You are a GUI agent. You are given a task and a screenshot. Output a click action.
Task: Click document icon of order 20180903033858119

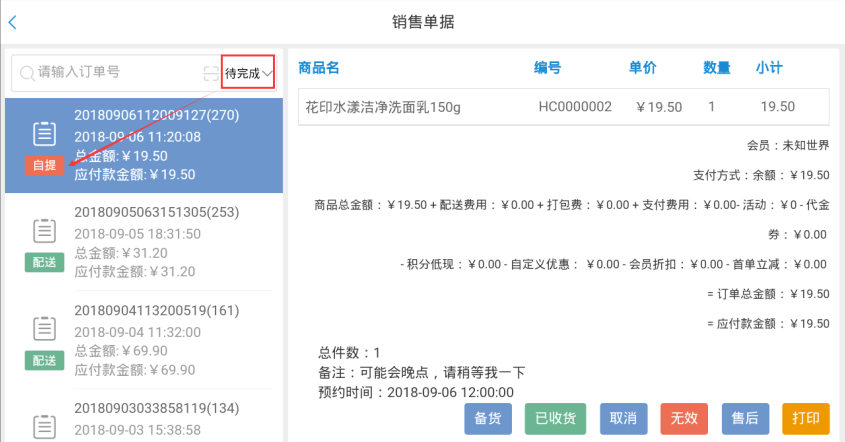point(44,426)
